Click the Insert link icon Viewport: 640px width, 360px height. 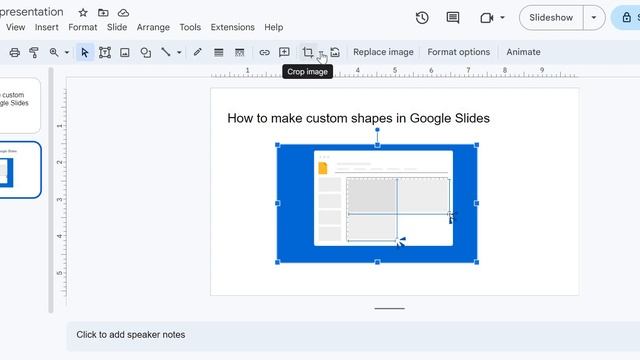(x=264, y=52)
